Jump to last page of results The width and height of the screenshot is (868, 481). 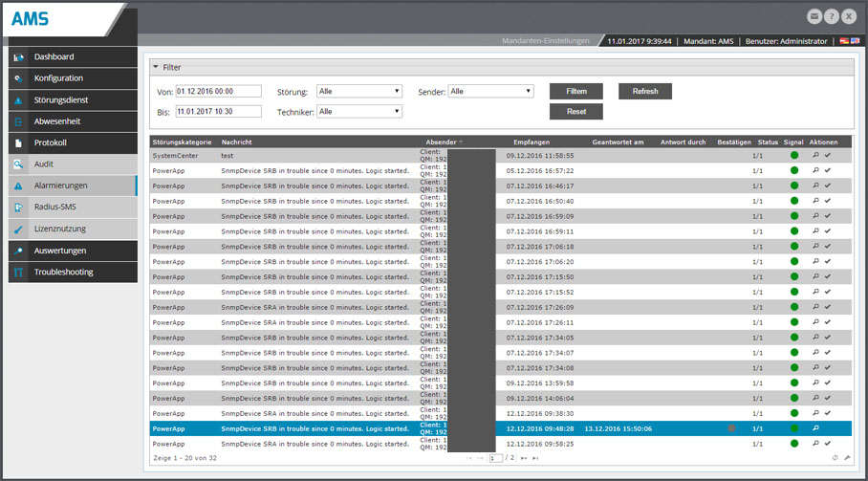[535, 458]
